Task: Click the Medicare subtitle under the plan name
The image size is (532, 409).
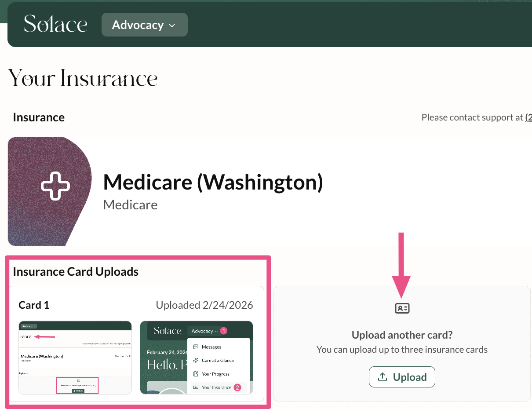Action: [x=130, y=204]
